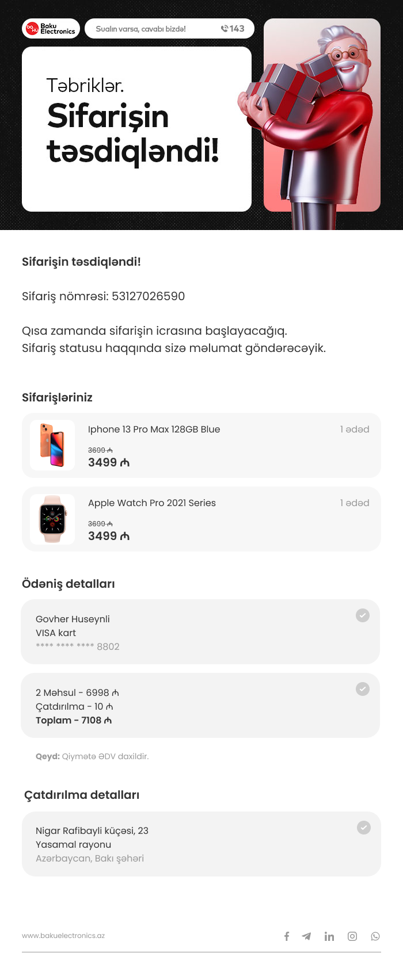
Task: Click the 143 phone icon
Action: coord(225,29)
